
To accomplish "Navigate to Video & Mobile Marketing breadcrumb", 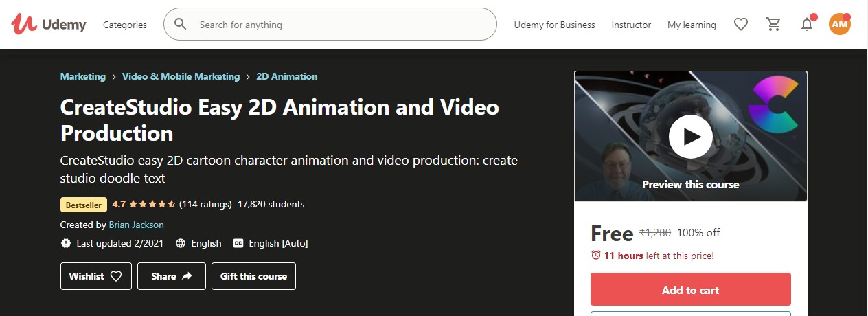I will click(x=181, y=76).
